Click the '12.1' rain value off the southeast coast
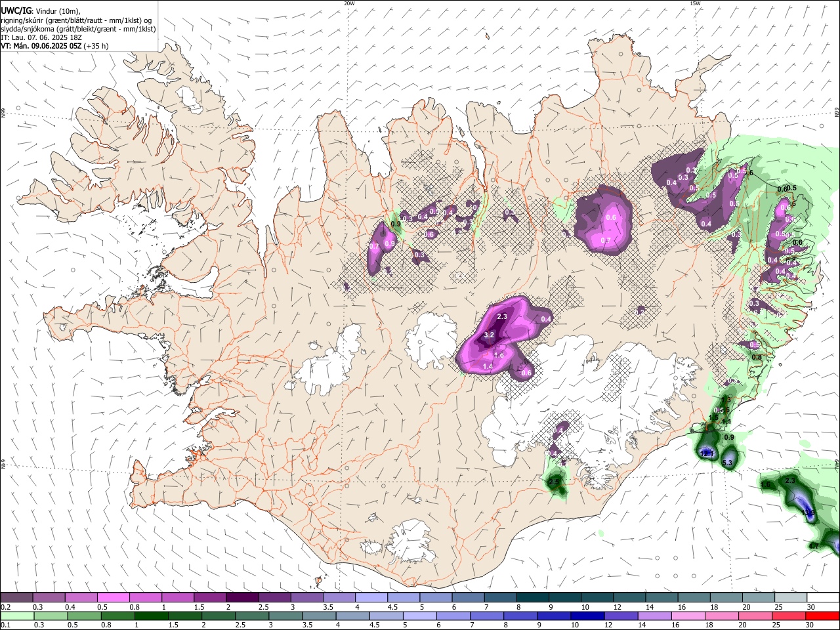Image resolution: width=840 pixels, height=630 pixels. [707, 453]
